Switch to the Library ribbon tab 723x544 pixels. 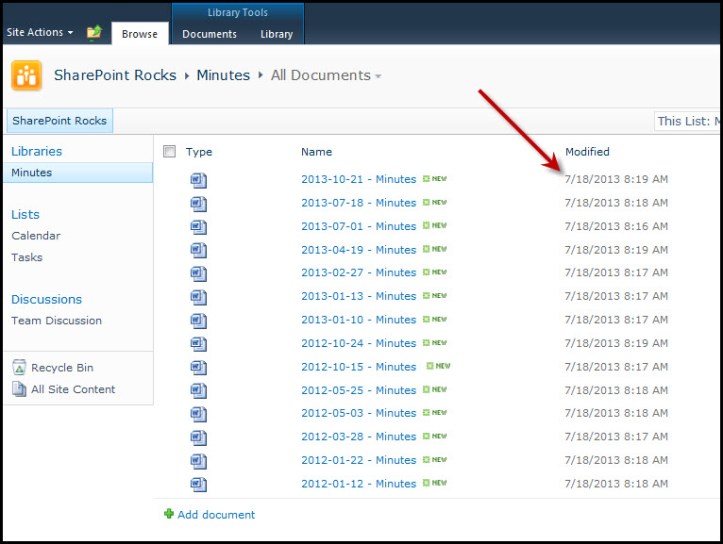pyautogui.click(x=276, y=34)
